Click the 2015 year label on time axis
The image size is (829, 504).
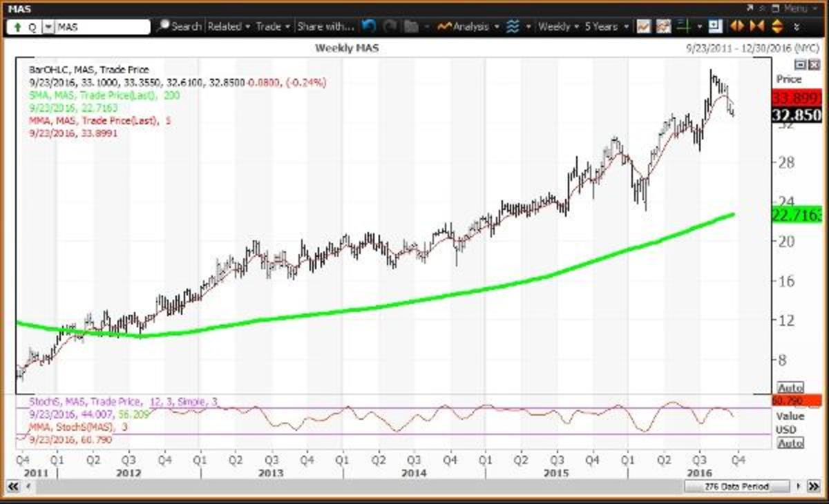pos(555,474)
